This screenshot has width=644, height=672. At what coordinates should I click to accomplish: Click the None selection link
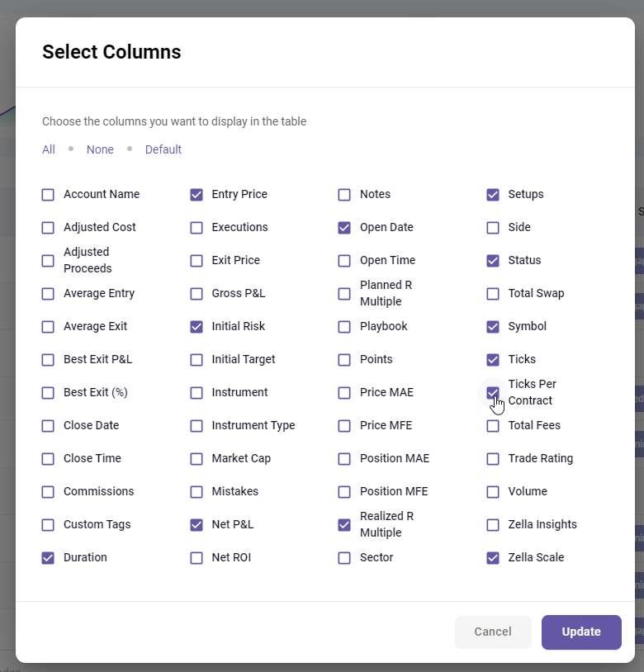100,149
